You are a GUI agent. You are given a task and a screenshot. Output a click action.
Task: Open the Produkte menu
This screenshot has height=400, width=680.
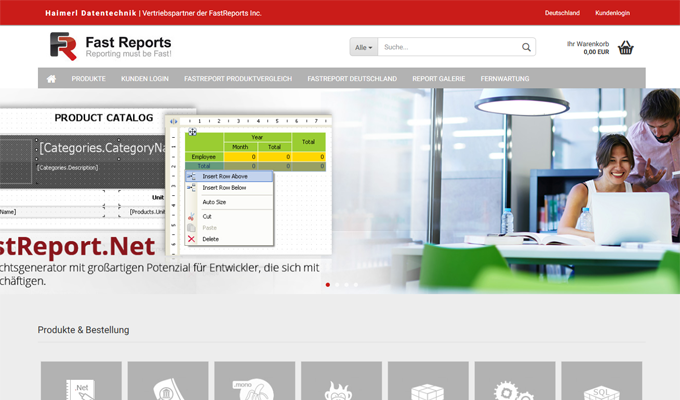pyautogui.click(x=88, y=78)
